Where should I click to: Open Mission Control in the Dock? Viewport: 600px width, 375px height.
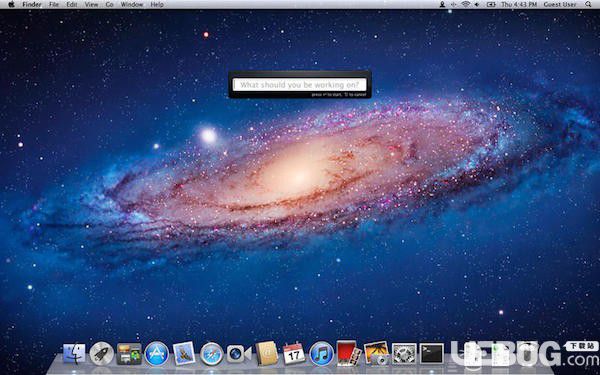(129, 354)
